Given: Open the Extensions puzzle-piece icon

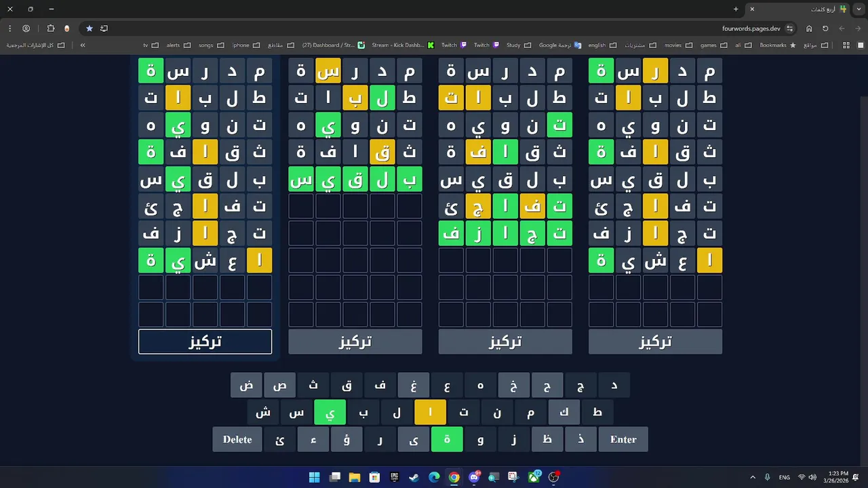Looking at the screenshot, I should [x=51, y=28].
